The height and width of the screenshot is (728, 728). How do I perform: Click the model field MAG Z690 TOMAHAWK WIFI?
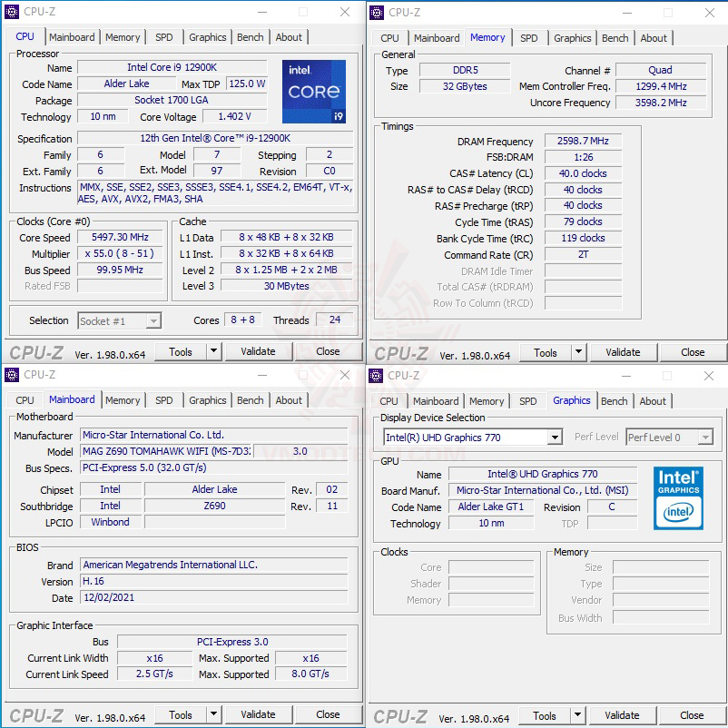166,451
